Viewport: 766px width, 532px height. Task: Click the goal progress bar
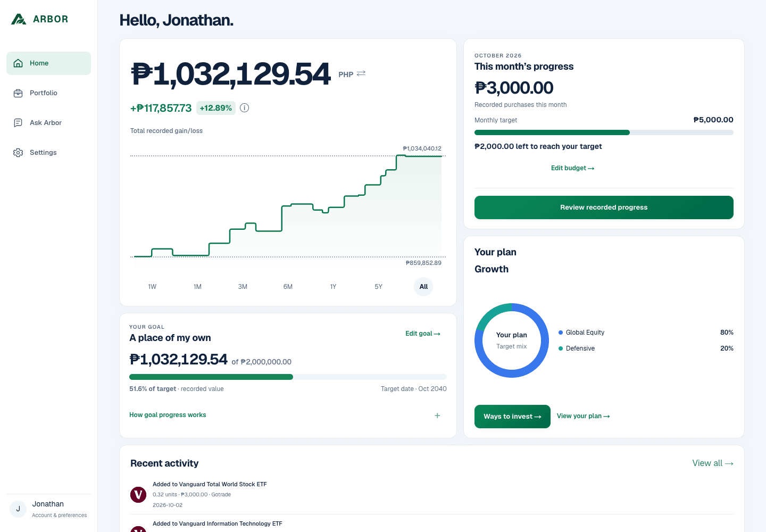(288, 377)
